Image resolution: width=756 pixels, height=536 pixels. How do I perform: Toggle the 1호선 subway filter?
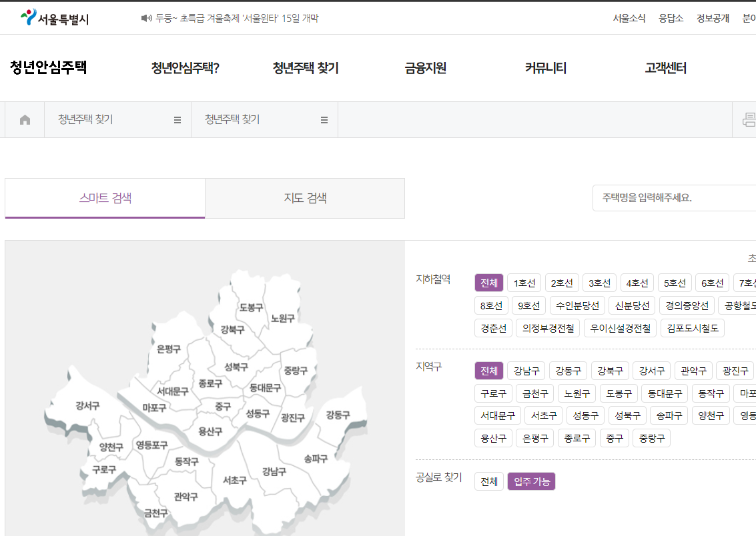tap(524, 283)
